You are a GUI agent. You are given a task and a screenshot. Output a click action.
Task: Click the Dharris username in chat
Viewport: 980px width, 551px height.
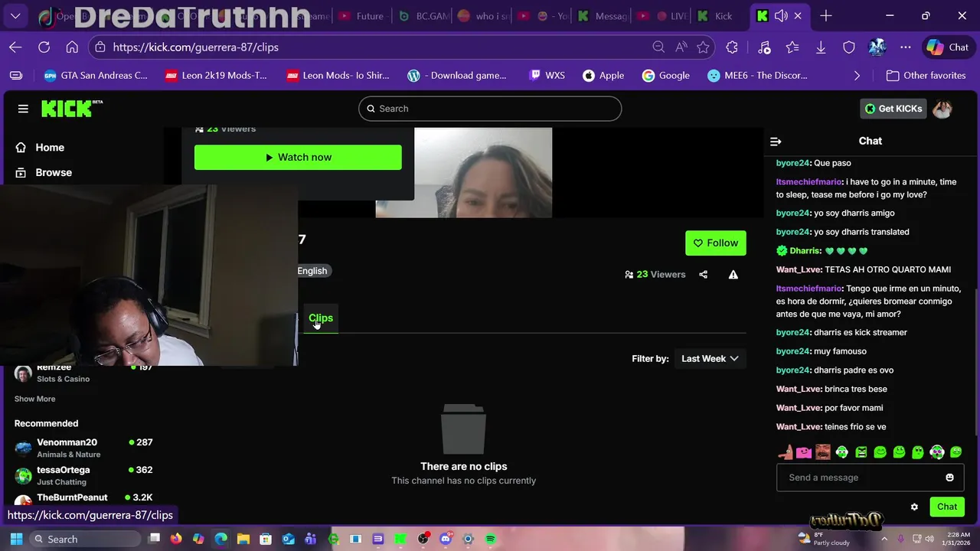(x=805, y=251)
